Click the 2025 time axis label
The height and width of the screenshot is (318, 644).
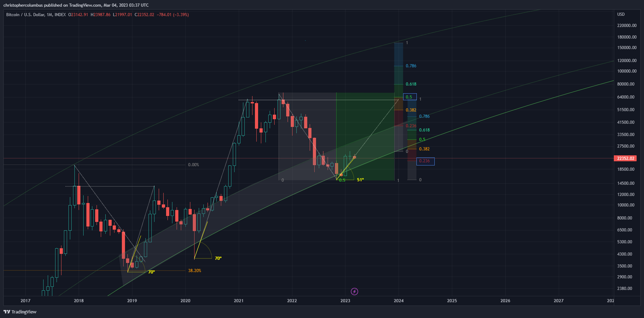click(452, 300)
